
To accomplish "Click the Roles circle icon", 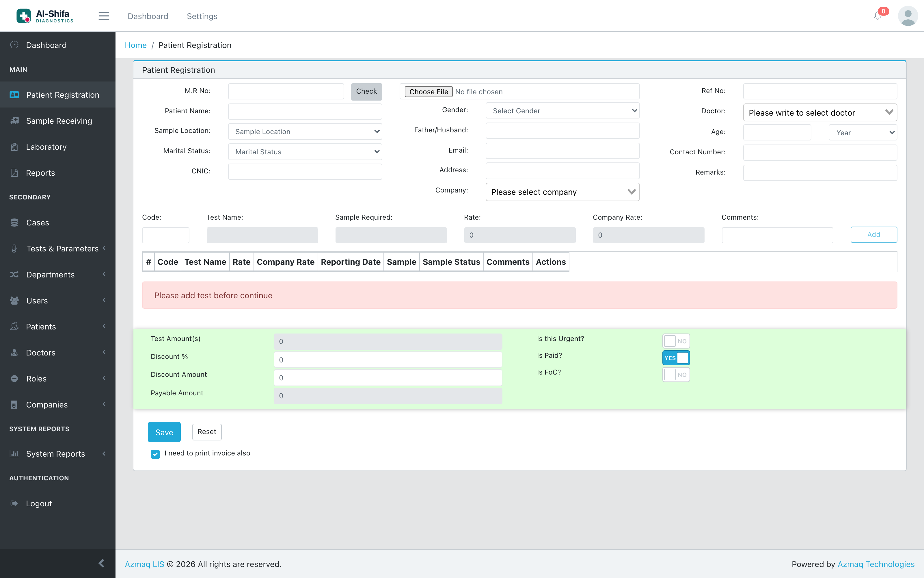I will click(14, 379).
